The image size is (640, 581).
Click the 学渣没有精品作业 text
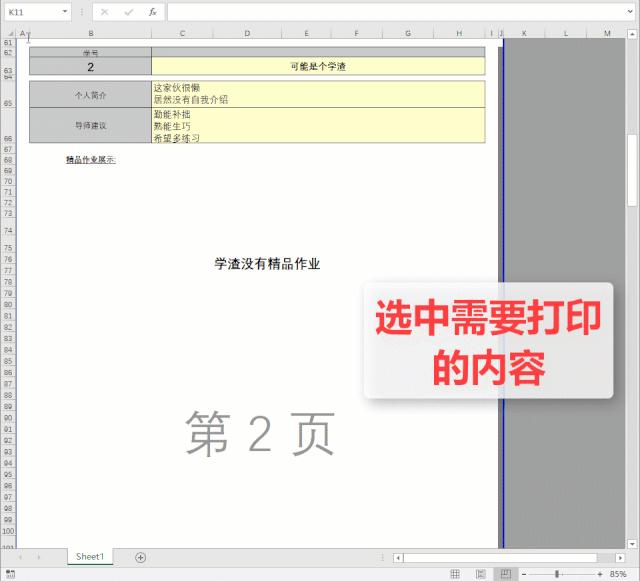(267, 264)
